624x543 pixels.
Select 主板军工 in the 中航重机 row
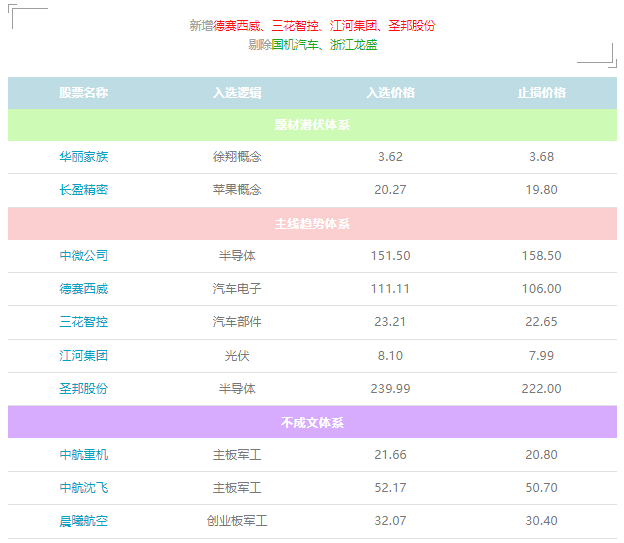coord(237,455)
